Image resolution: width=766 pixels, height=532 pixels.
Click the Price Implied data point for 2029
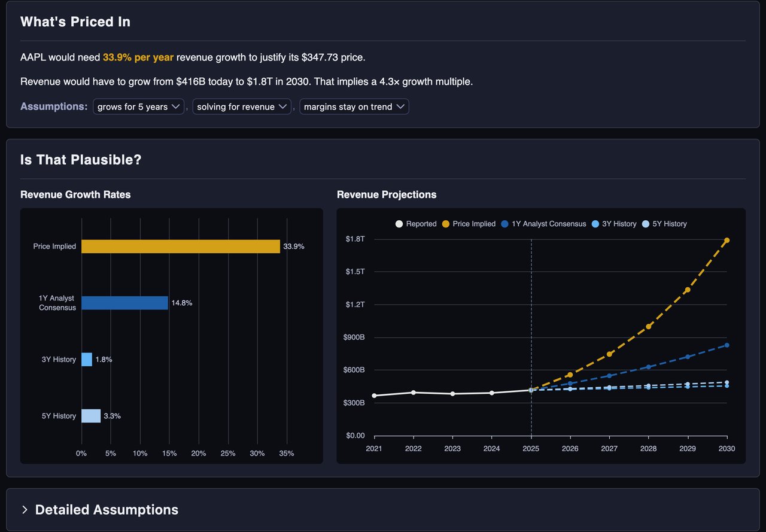688,290
